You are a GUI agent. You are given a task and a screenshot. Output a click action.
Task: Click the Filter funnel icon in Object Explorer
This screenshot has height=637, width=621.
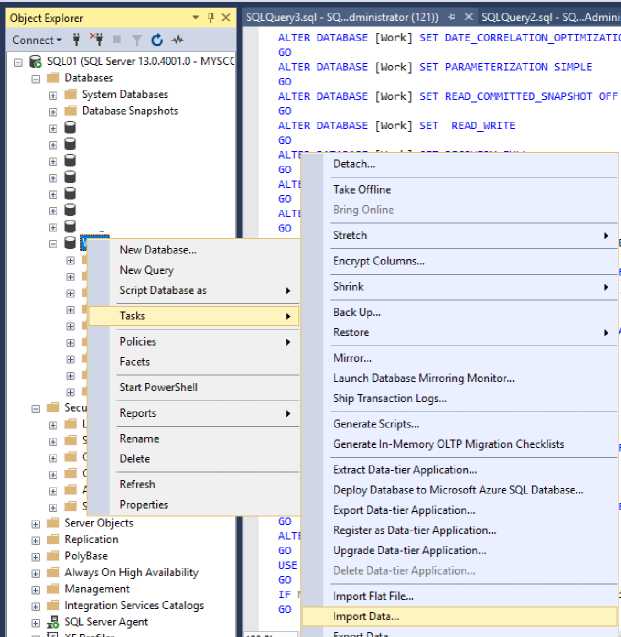[137, 40]
